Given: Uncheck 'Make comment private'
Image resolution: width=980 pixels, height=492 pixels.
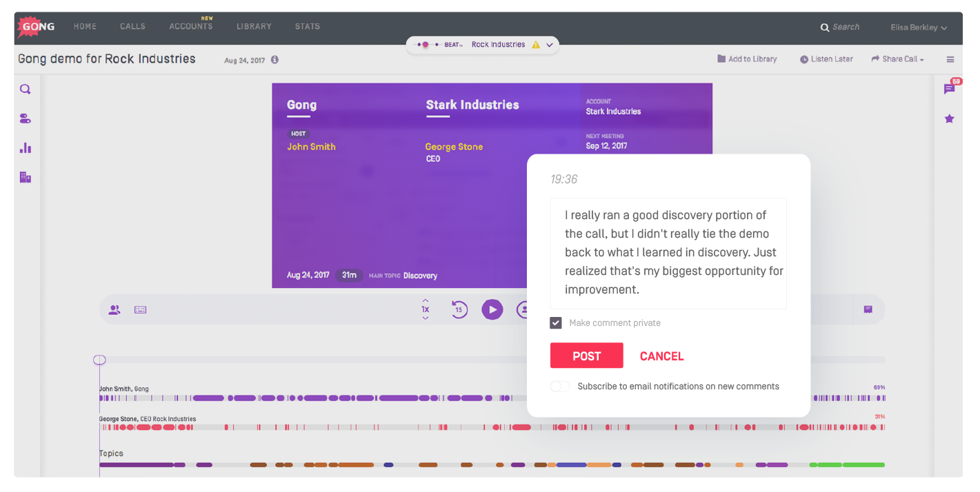Looking at the screenshot, I should point(556,322).
